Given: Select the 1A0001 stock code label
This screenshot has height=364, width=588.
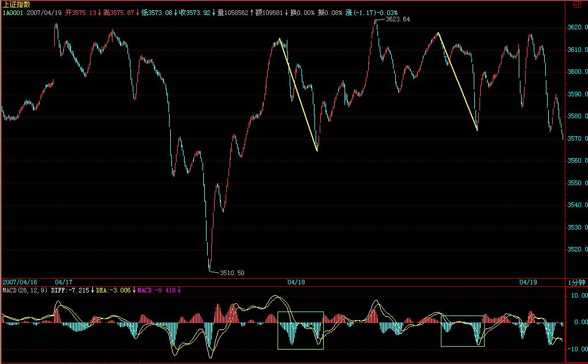Looking at the screenshot, I should point(13,12).
